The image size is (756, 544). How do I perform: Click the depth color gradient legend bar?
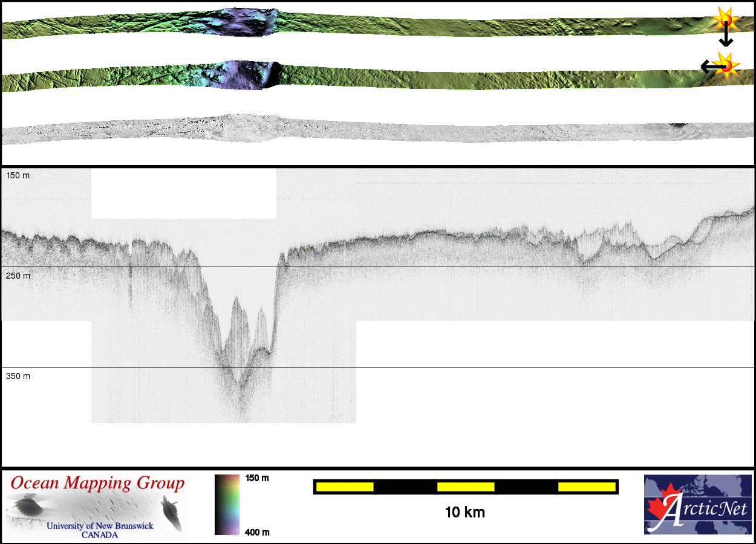tap(227, 505)
